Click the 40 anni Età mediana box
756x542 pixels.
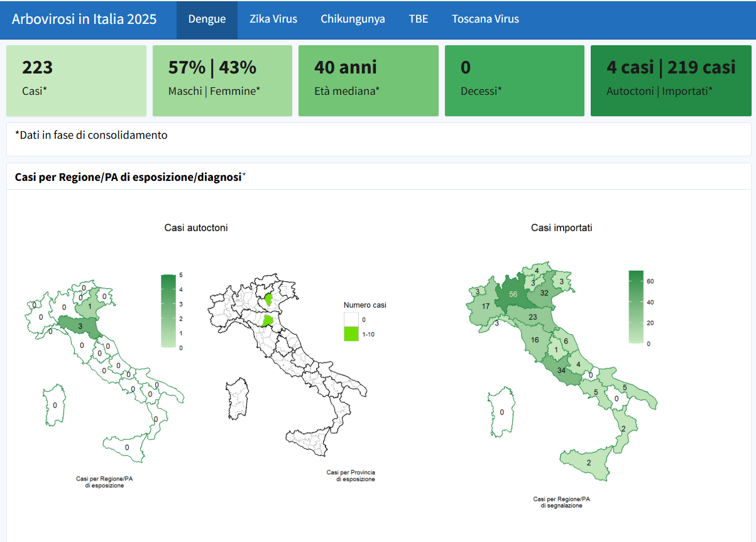click(368, 80)
